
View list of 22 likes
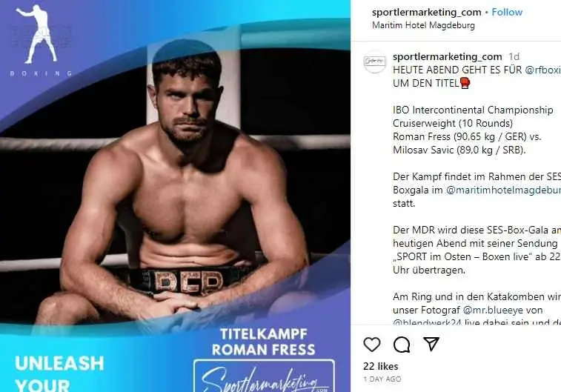(x=380, y=366)
